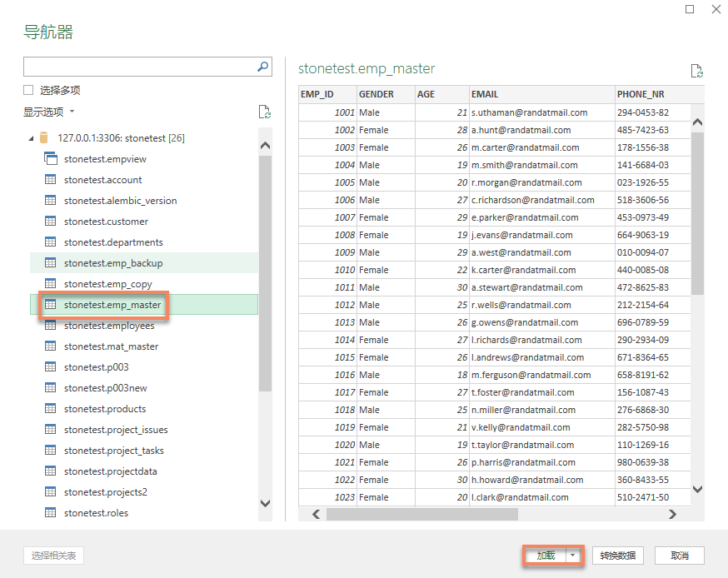Open the 显示选项 dropdown
The image size is (728, 578).
coord(46,111)
